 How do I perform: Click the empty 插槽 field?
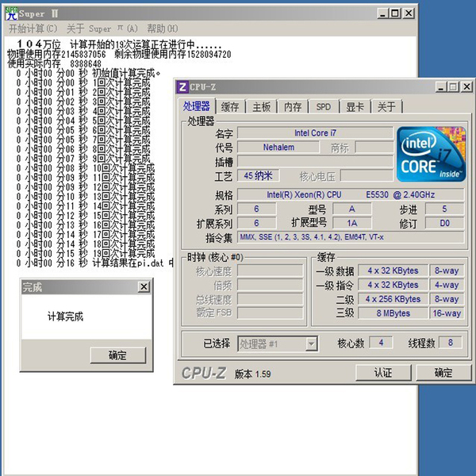tap(315, 162)
